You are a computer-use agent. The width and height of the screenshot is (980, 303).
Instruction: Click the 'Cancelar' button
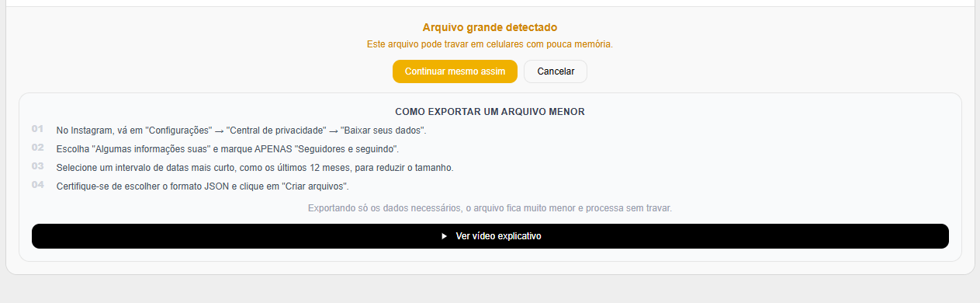tap(556, 71)
